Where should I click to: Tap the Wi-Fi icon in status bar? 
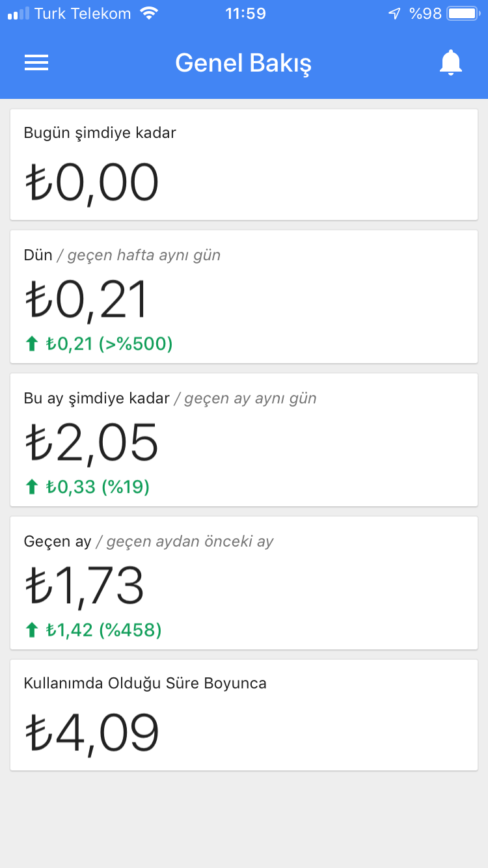[149, 14]
